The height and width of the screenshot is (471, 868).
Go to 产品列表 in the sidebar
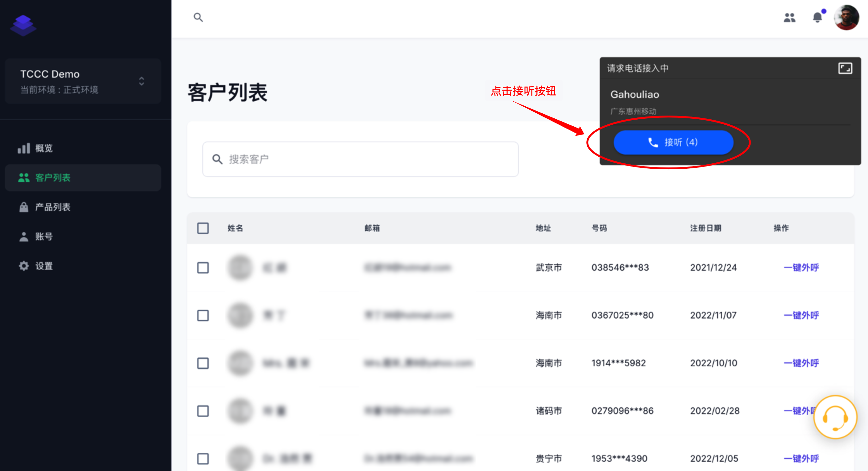(x=53, y=207)
